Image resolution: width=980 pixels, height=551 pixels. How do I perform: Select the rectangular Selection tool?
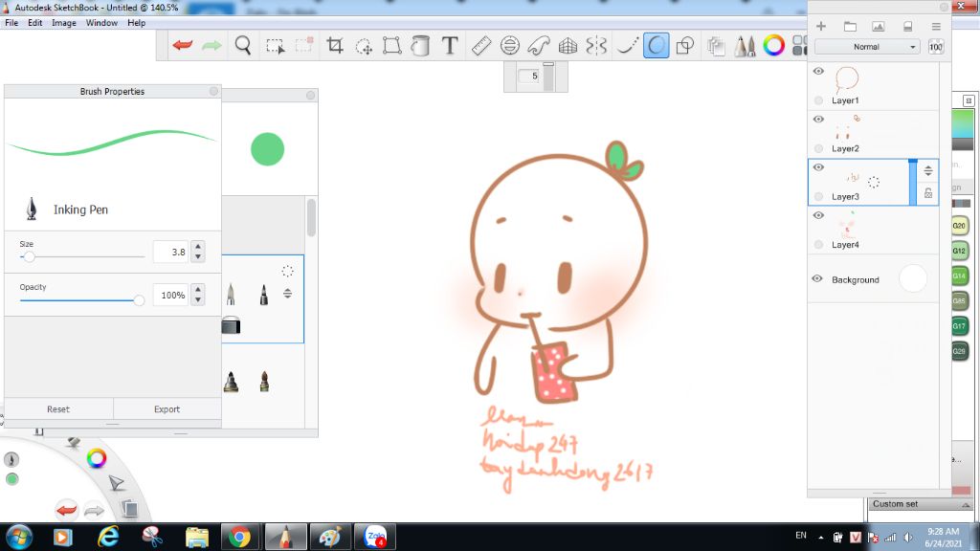pos(275,46)
